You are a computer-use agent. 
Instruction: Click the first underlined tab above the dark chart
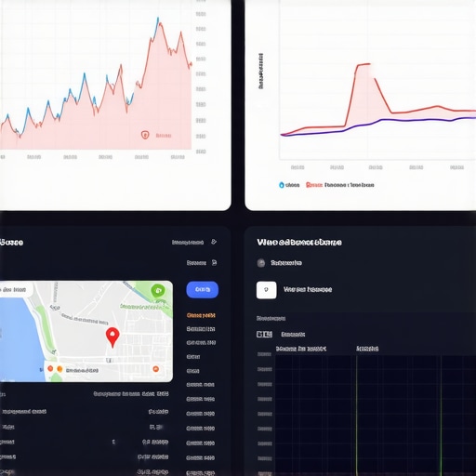point(301,349)
